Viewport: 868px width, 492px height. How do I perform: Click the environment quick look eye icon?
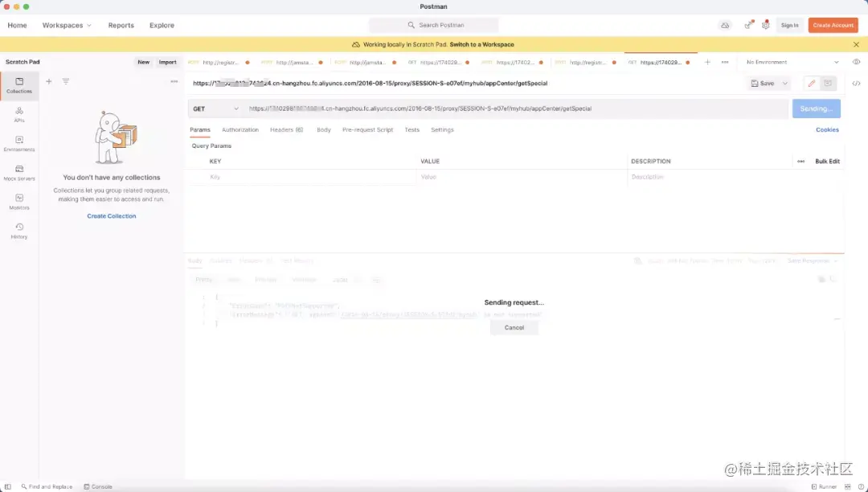(857, 62)
